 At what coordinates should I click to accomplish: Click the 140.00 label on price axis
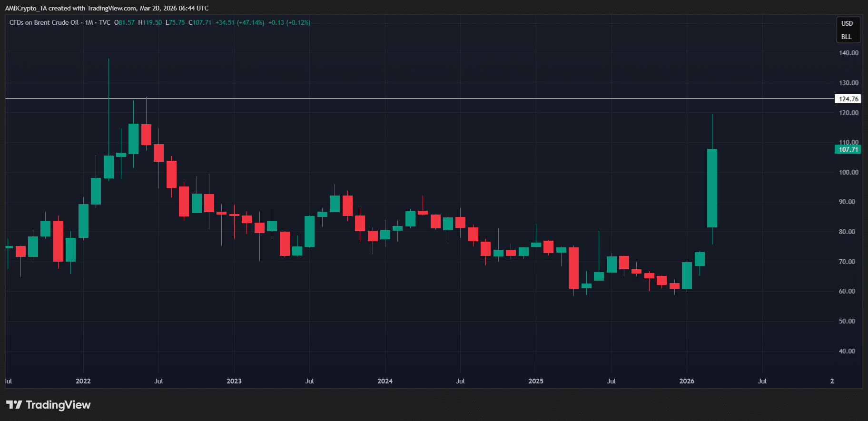[x=848, y=53]
